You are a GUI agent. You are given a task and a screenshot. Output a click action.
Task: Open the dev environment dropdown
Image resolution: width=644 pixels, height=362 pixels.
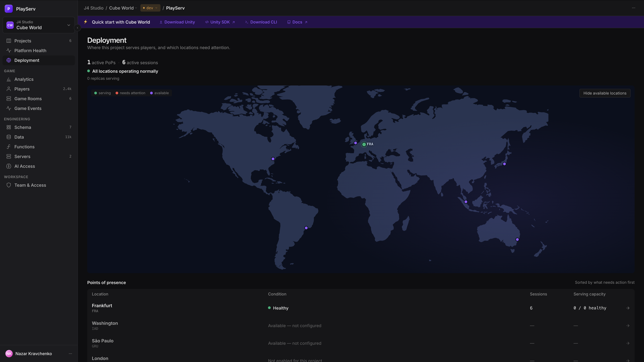(150, 8)
